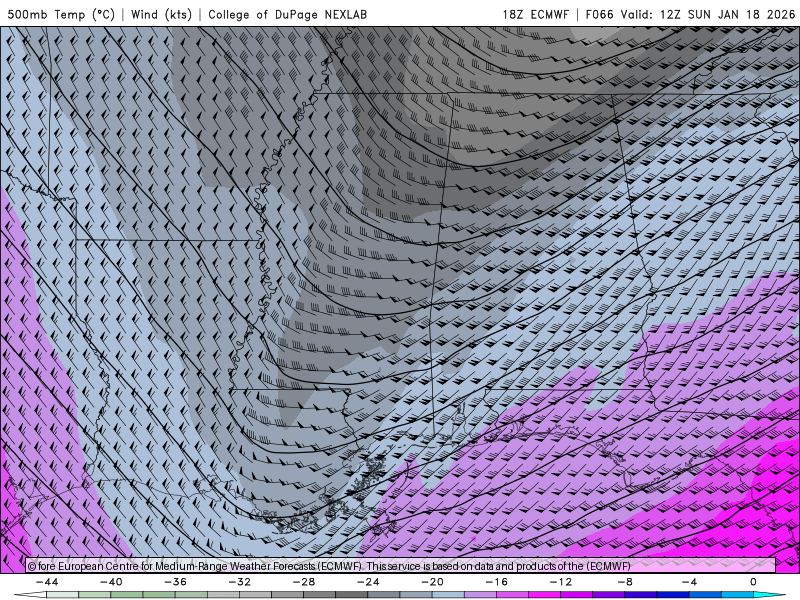Click the -32 colorbar label

240,582
